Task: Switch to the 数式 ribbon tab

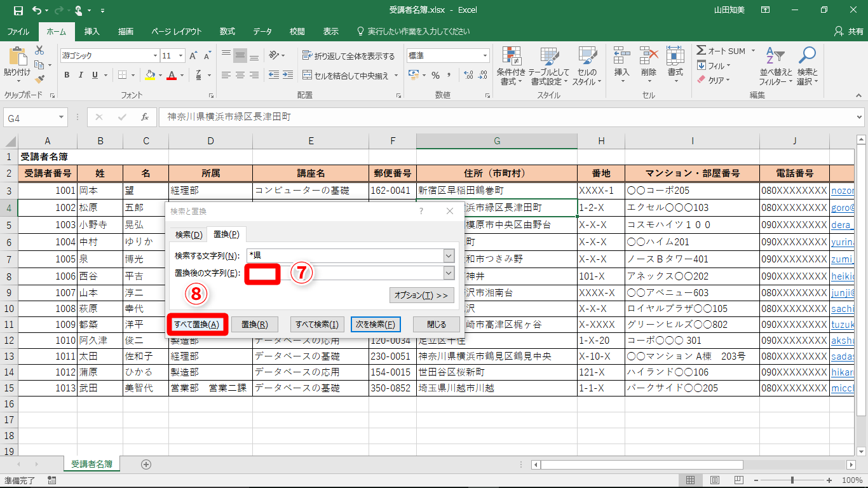Action: click(x=227, y=31)
